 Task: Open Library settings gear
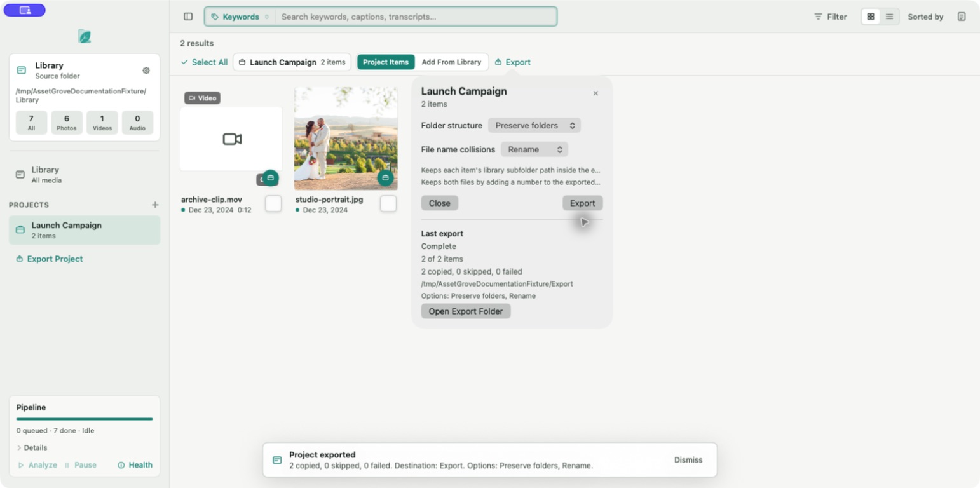[x=146, y=71]
